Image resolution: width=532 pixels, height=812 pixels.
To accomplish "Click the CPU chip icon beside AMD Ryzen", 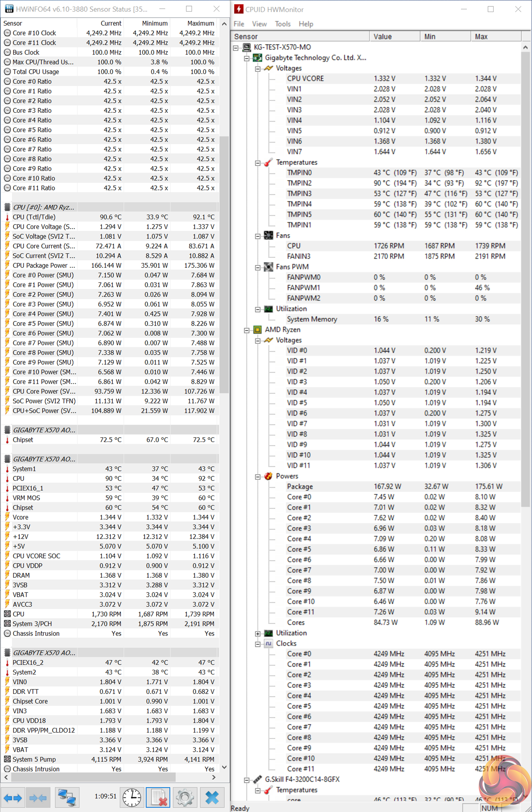I will pyautogui.click(x=257, y=330).
